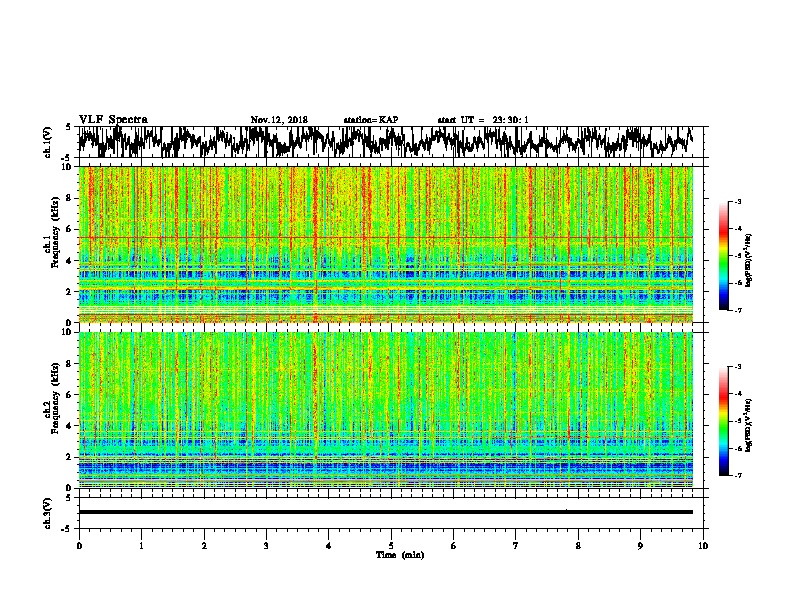Click the "3" minute tick label
Image resolution: width=792 pixels, height=612 pixels.
tap(266, 545)
